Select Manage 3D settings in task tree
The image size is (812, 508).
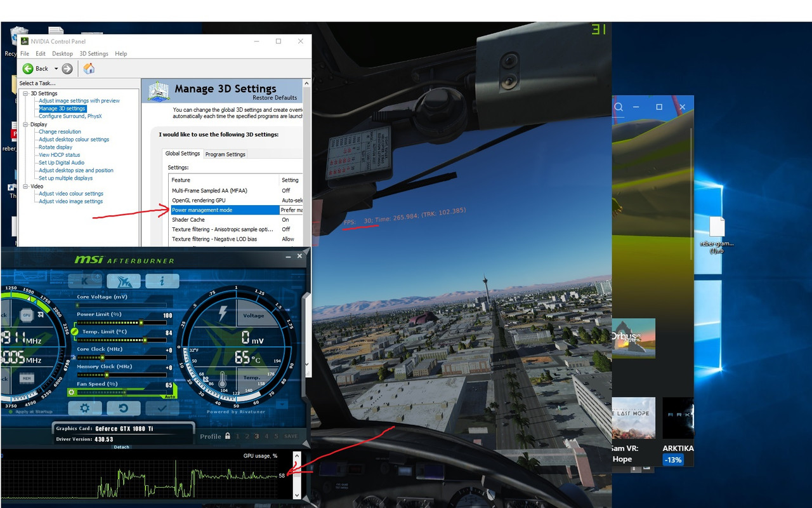click(x=62, y=109)
